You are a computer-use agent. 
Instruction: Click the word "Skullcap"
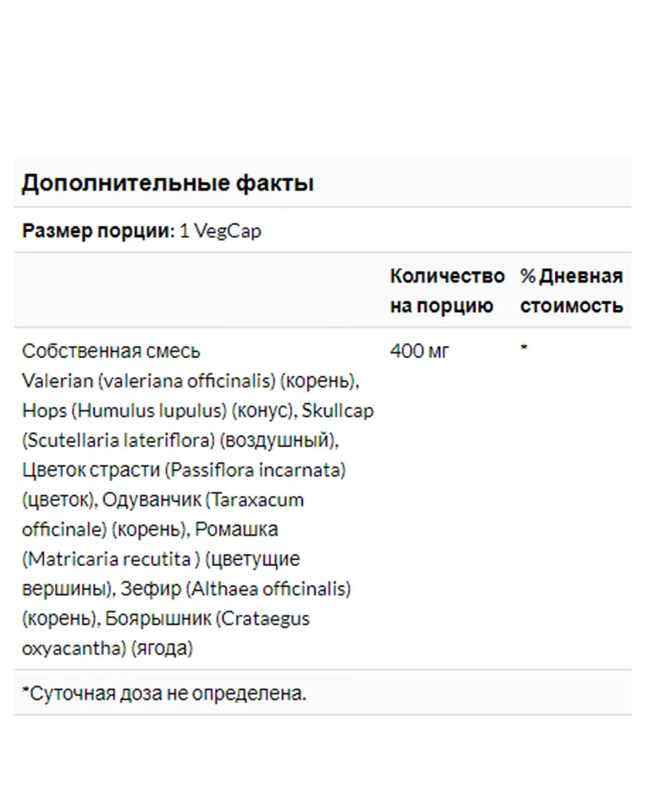click(x=337, y=411)
